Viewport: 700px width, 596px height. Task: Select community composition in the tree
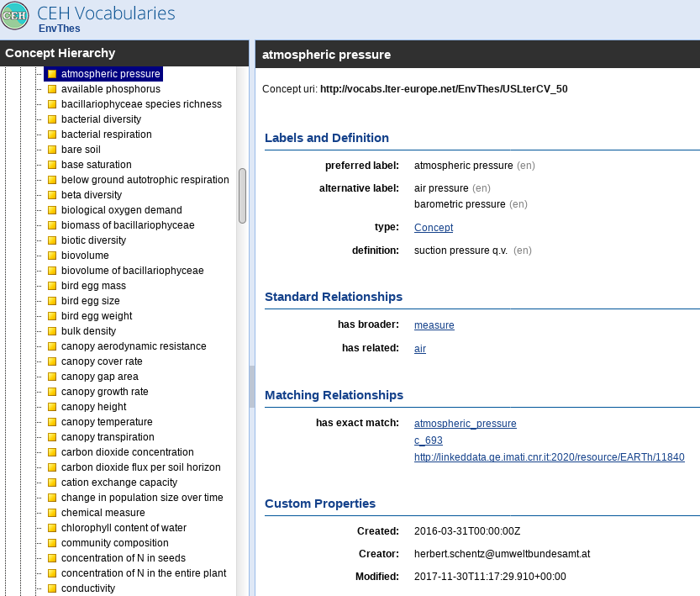[114, 543]
